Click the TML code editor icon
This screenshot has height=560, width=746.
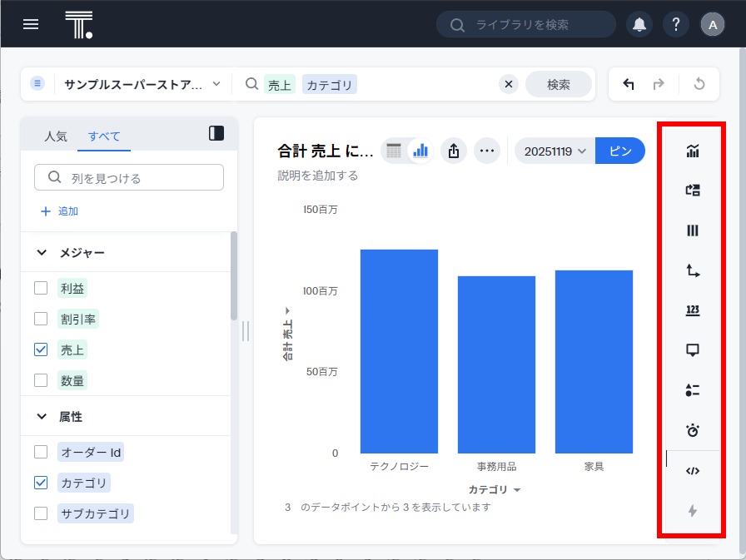point(692,471)
